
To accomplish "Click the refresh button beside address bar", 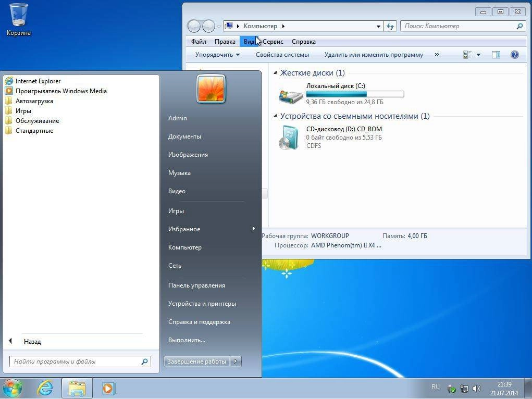I will click(390, 26).
